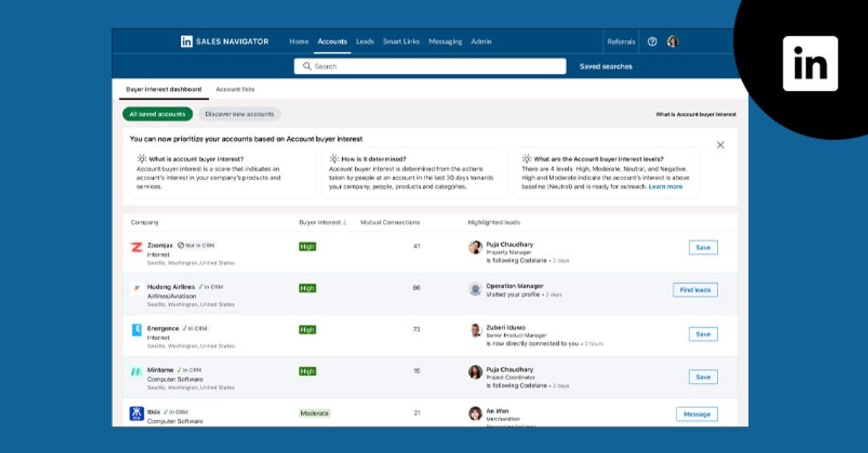The height and width of the screenshot is (453, 868).
Task: Click the Energence company logo
Action: click(136, 331)
